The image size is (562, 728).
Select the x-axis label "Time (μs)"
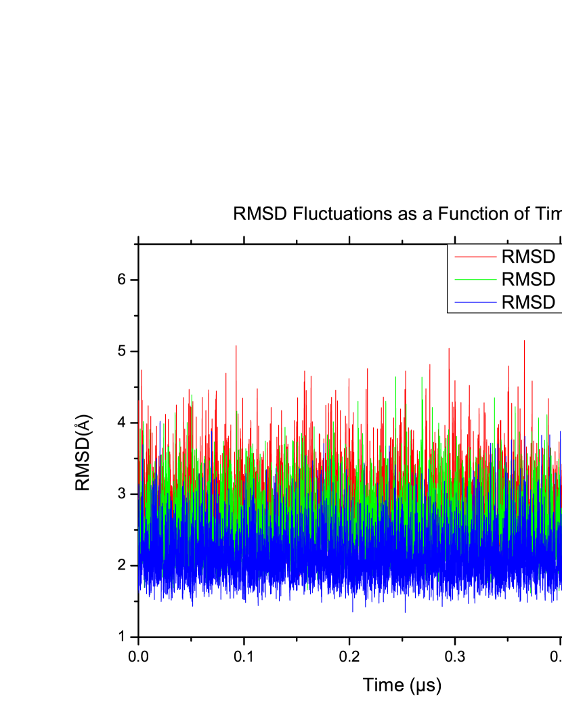[402, 685]
